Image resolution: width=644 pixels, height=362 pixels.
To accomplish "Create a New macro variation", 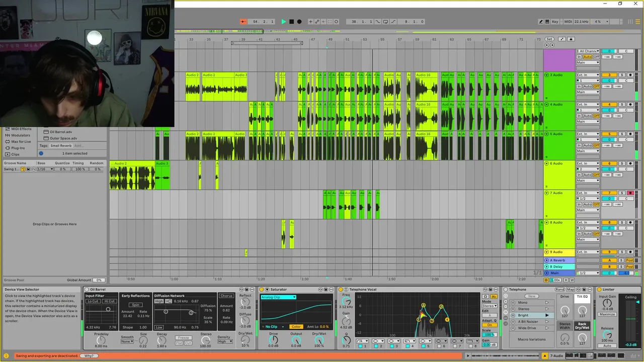I will [x=532, y=296].
